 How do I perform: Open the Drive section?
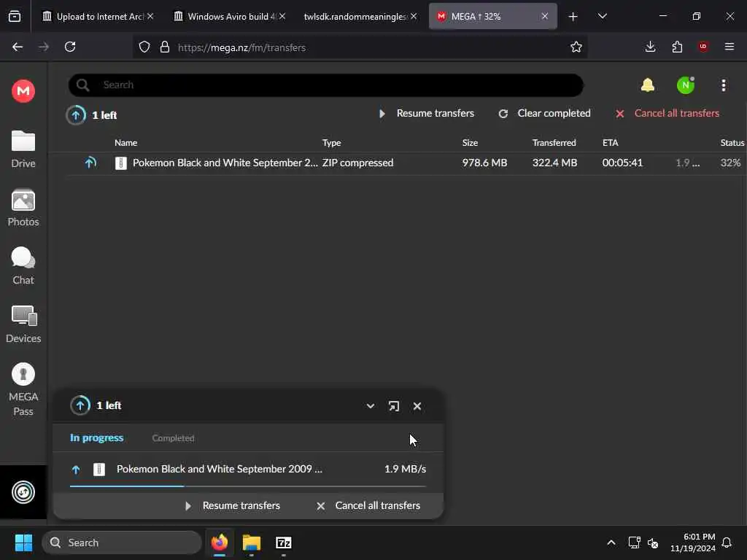click(x=23, y=149)
